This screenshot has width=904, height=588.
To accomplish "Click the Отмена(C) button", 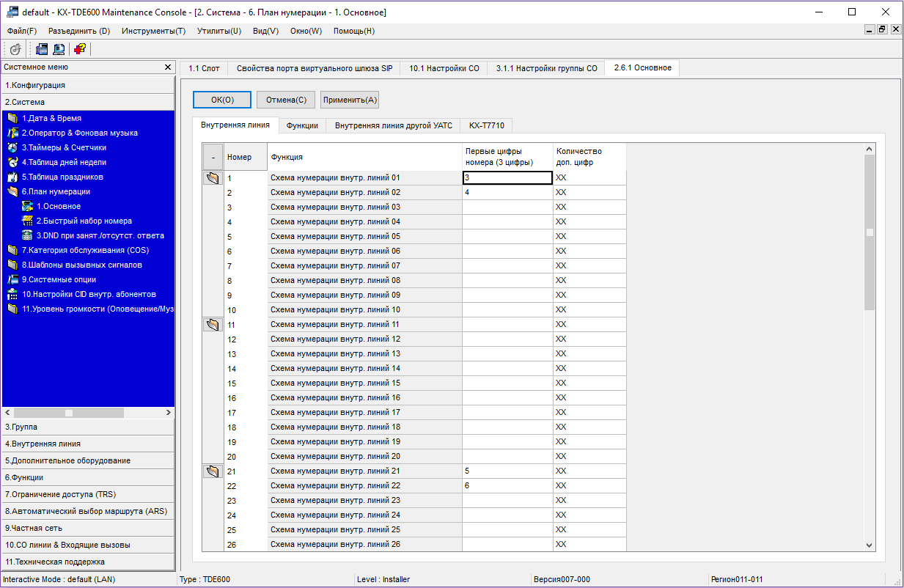I will pos(286,100).
